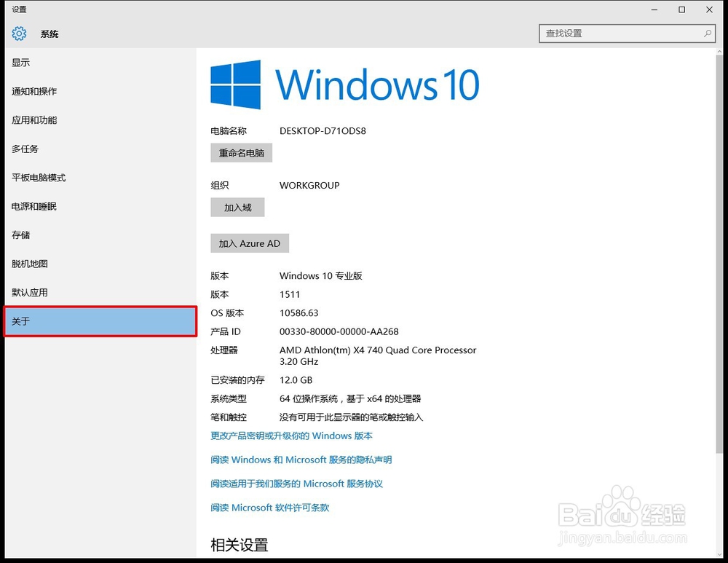Open the Windows 和 Microsoft 服务的隐私声明 link
This screenshot has height=563, width=728.
pyautogui.click(x=301, y=460)
